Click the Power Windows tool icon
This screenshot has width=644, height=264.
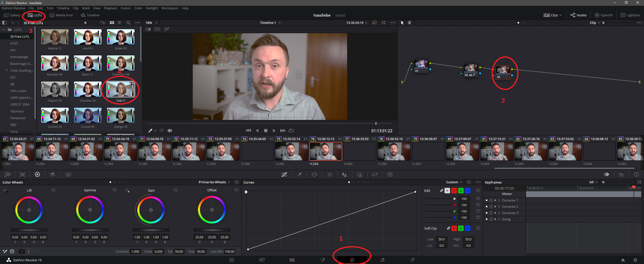pyautogui.click(x=314, y=174)
